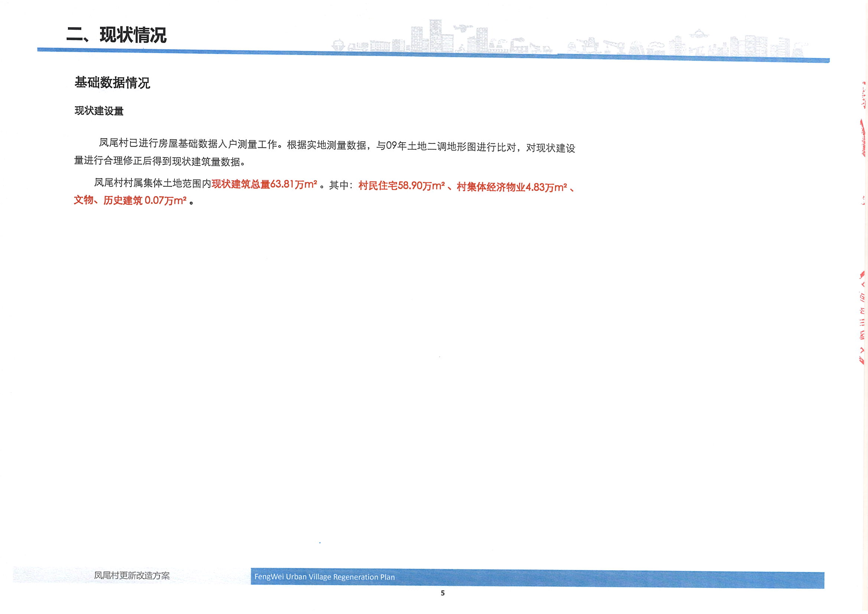Click the red text "现状建筑总量63.81万m²"

click(x=264, y=184)
